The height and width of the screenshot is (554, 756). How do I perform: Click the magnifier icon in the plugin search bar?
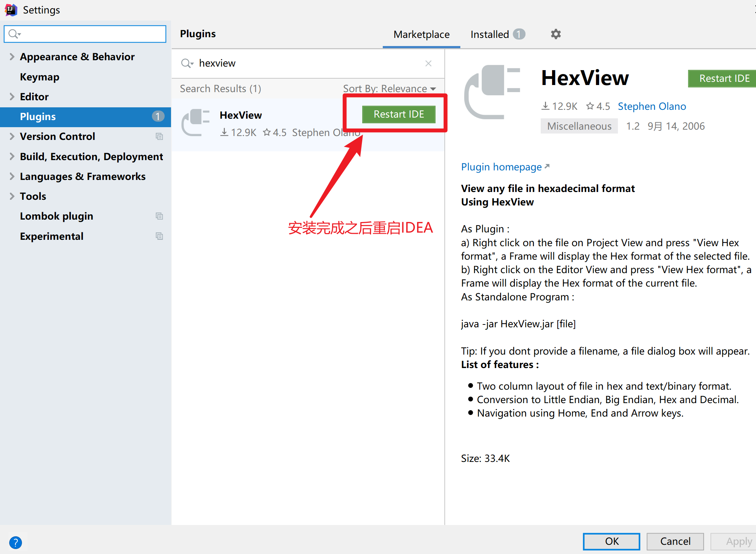point(187,63)
